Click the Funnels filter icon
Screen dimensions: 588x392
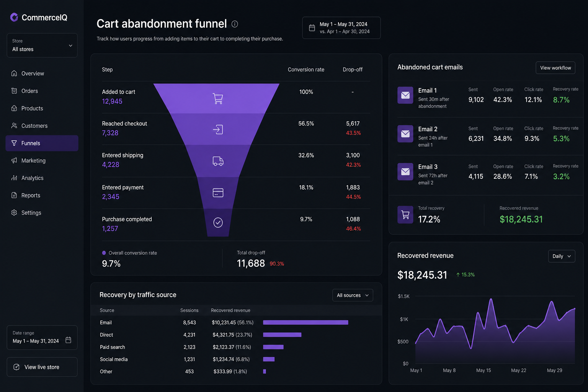(x=14, y=143)
